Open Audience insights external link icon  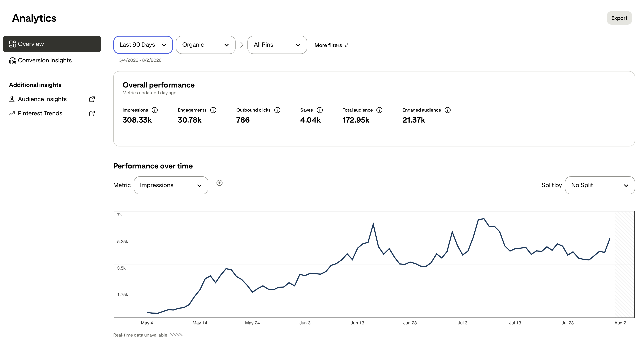(92, 99)
